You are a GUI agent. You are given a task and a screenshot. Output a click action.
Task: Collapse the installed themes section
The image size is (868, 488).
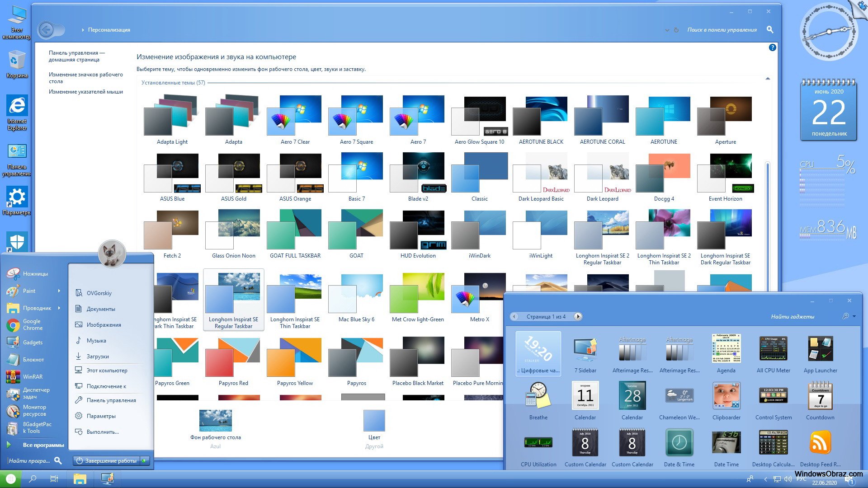click(768, 79)
